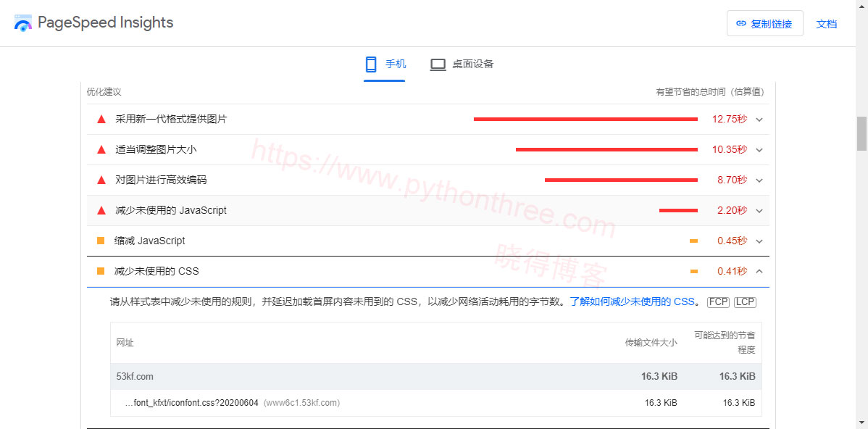Click the phone icon in 手机 tab
Screen dimensions: 868x429
pyautogui.click(x=371, y=64)
